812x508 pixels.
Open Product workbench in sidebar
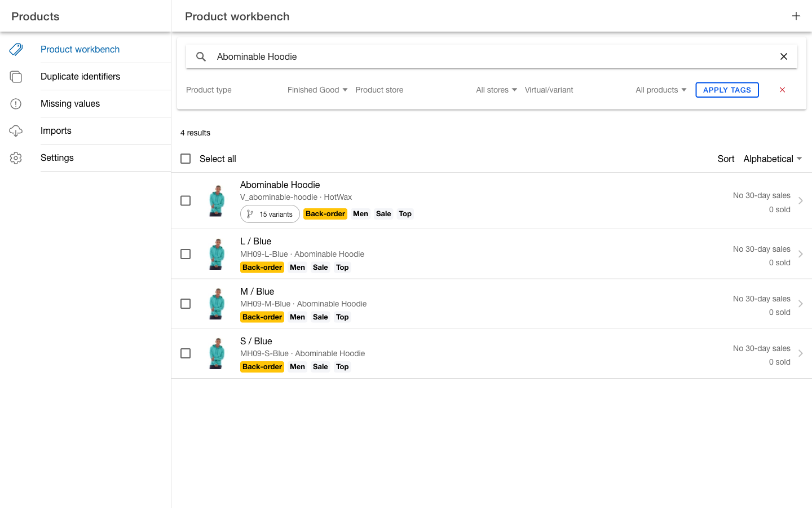pos(80,49)
